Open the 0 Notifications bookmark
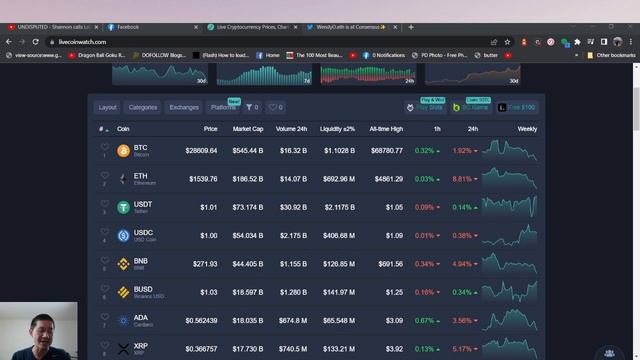The image size is (640, 360). pos(384,55)
